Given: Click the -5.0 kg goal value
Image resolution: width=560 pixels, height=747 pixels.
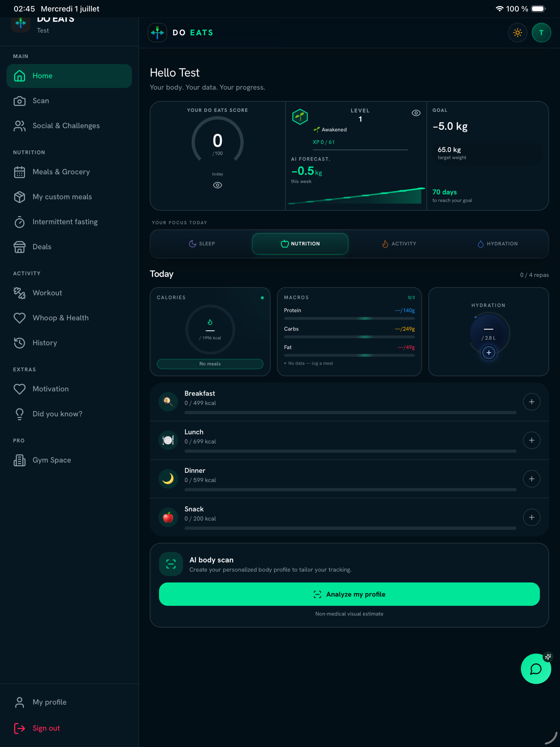Looking at the screenshot, I should pyautogui.click(x=450, y=126).
